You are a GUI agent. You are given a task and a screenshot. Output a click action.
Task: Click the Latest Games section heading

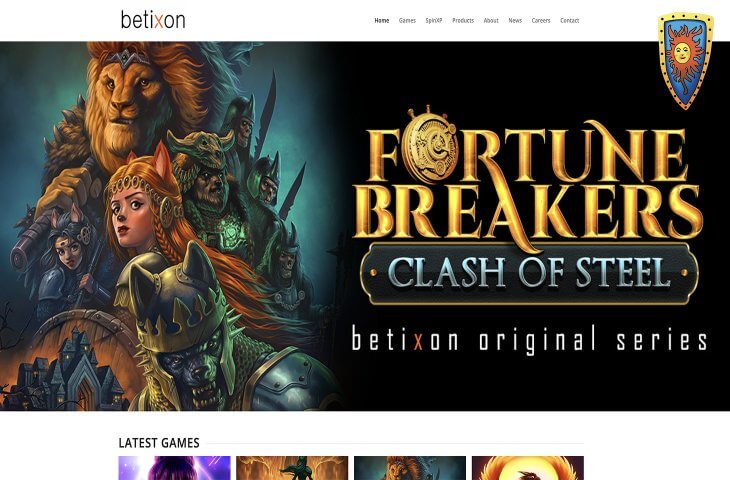click(x=159, y=443)
